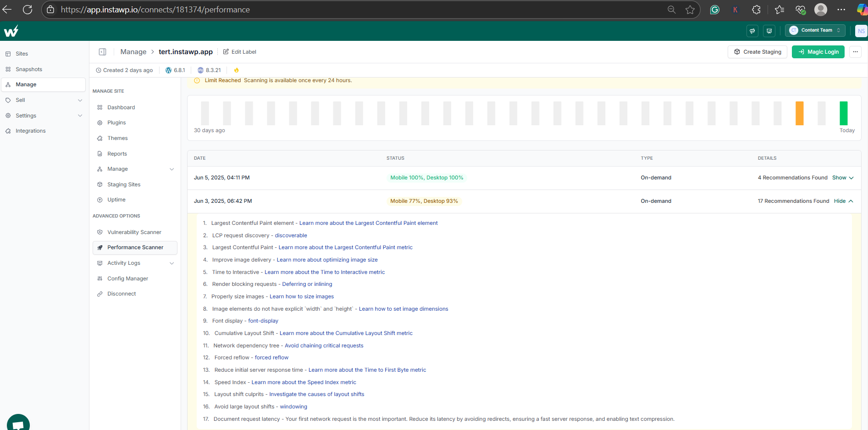The image size is (868, 430).
Task: Open Avoid chaining critical requests link
Action: (x=324, y=346)
